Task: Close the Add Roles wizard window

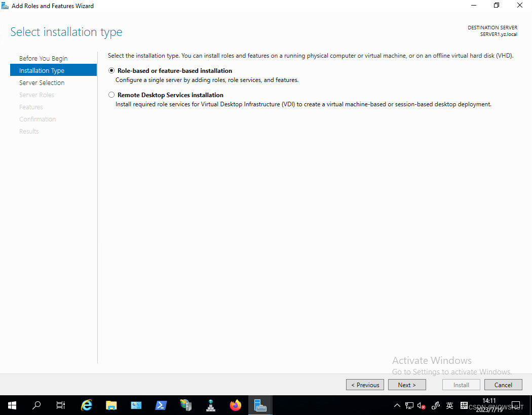Action: coord(519,6)
